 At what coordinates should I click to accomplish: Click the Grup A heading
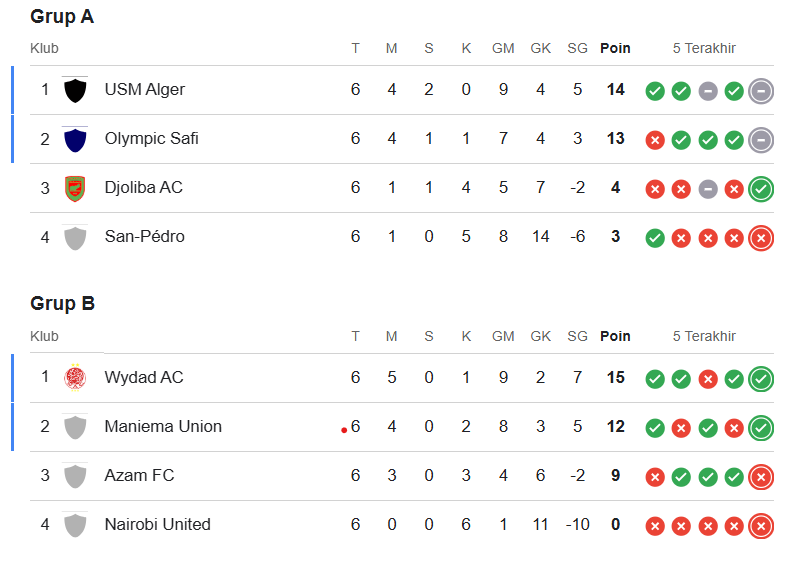[62, 17]
